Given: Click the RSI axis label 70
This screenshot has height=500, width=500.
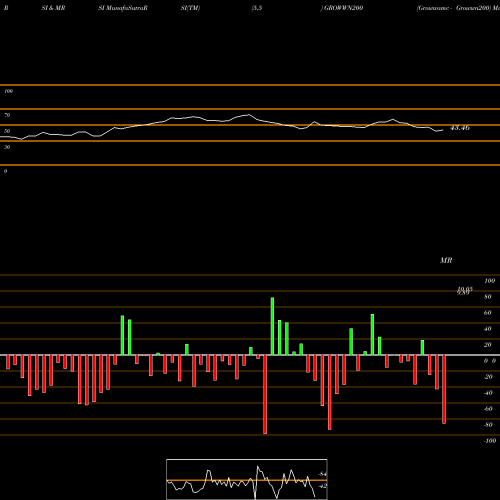Looking at the screenshot, I should click(7, 115).
